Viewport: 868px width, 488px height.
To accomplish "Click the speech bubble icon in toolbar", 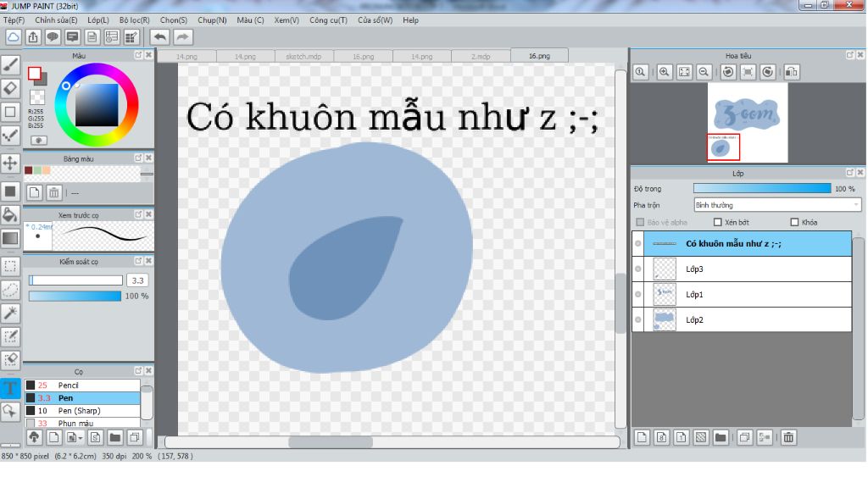I will click(53, 37).
